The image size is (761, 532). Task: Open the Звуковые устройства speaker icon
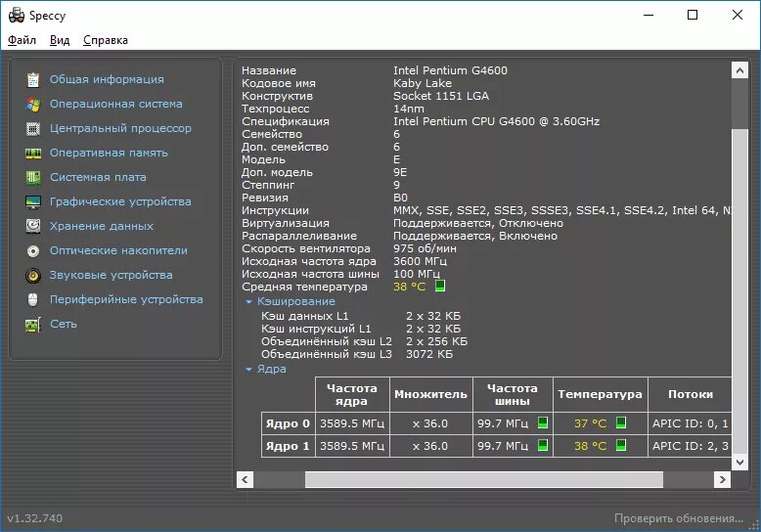[33, 275]
